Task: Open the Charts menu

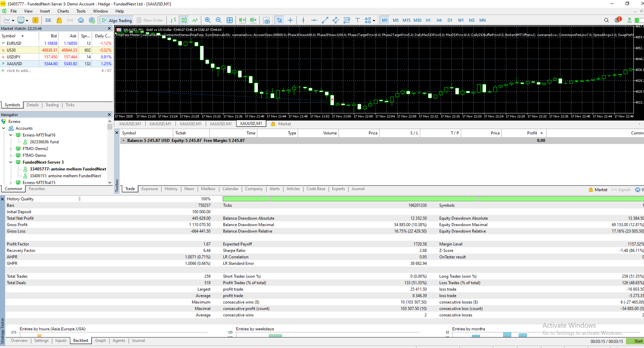Action: (63, 11)
